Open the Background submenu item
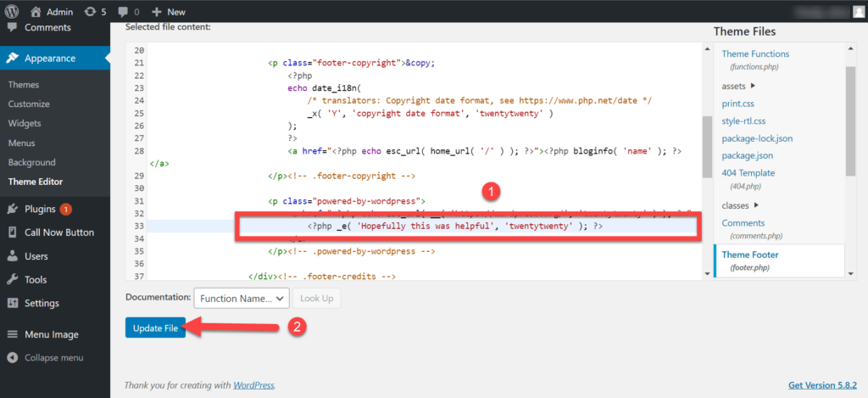 click(31, 162)
